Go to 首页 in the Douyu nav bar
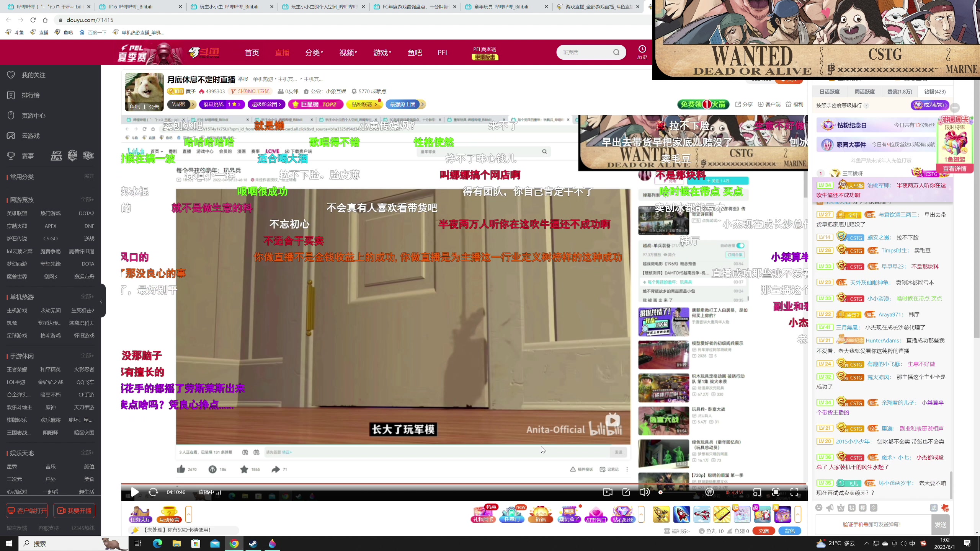 click(x=252, y=53)
